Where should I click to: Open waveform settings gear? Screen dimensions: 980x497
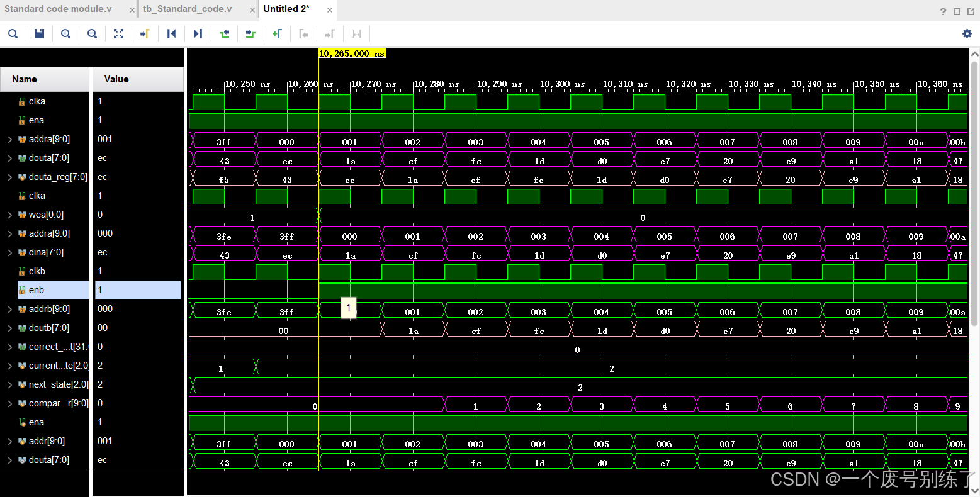click(967, 34)
